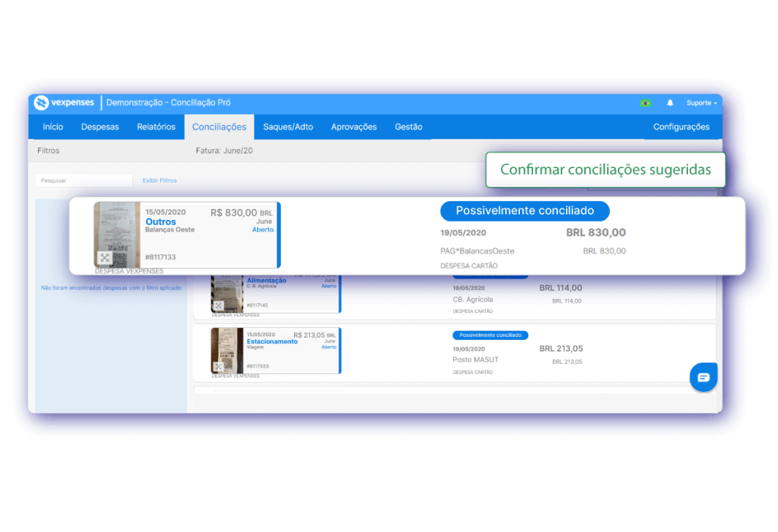Click the BRL 213,05 bold amount

(x=561, y=349)
